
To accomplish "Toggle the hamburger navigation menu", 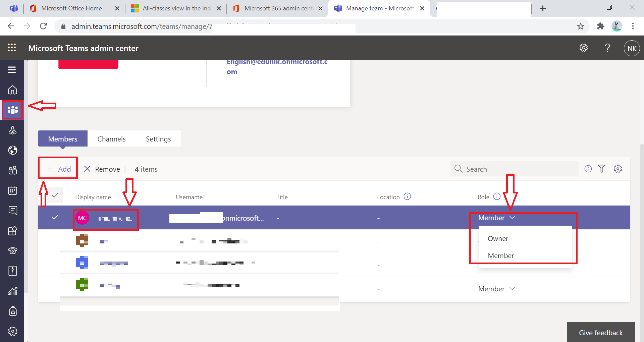I will point(12,70).
